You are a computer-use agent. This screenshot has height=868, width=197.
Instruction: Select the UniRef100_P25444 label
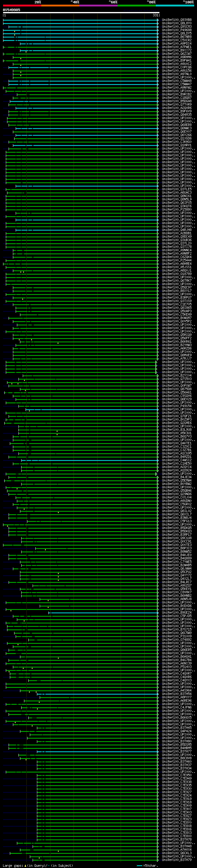[177, 260]
